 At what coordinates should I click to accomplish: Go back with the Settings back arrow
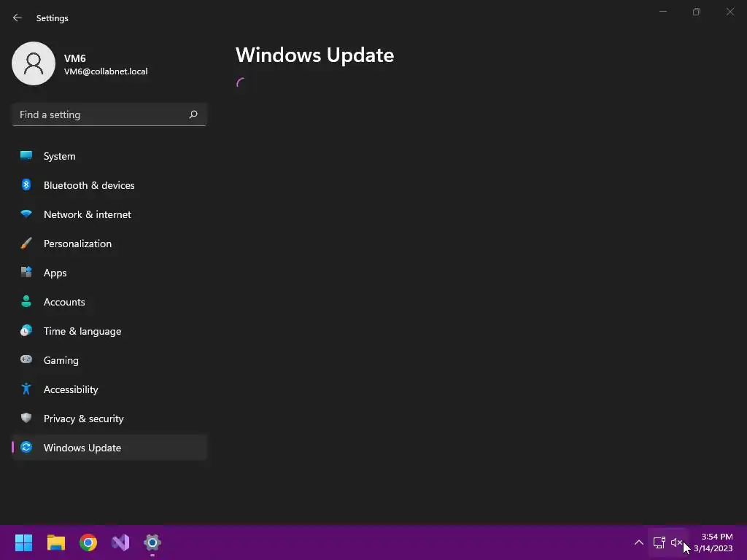tap(18, 17)
